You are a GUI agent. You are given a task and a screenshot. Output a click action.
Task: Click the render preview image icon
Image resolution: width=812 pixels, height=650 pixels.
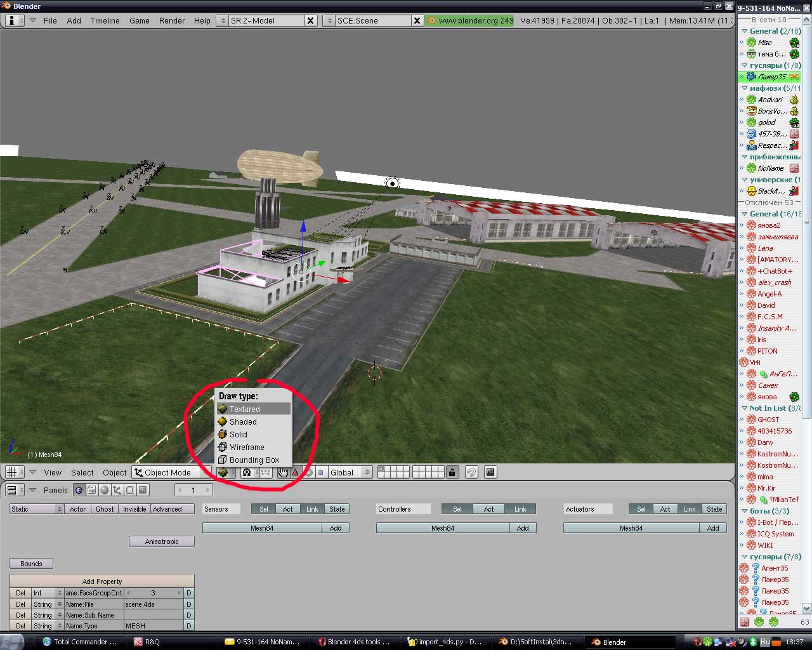pyautogui.click(x=490, y=472)
